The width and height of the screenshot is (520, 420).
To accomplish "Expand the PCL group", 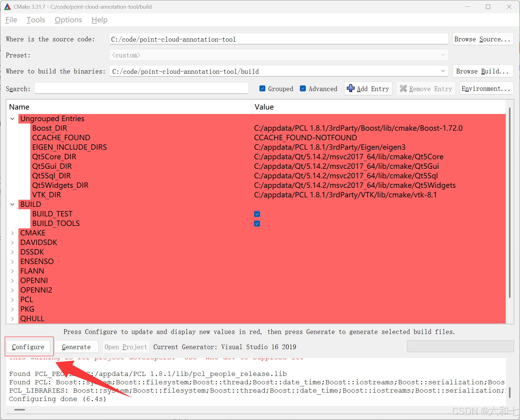I will 12,300.
